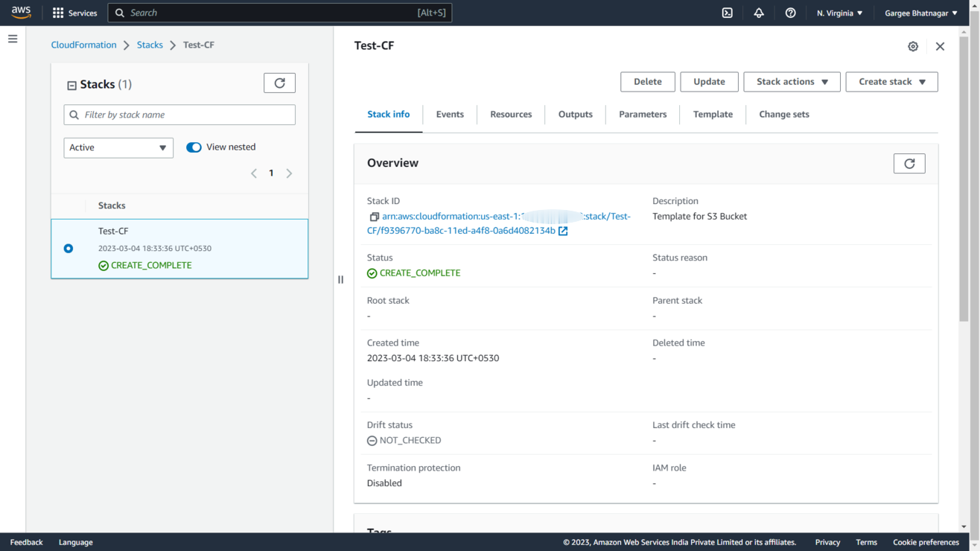The height and width of the screenshot is (551, 980).
Task: Open the Template tab
Action: coord(713,115)
